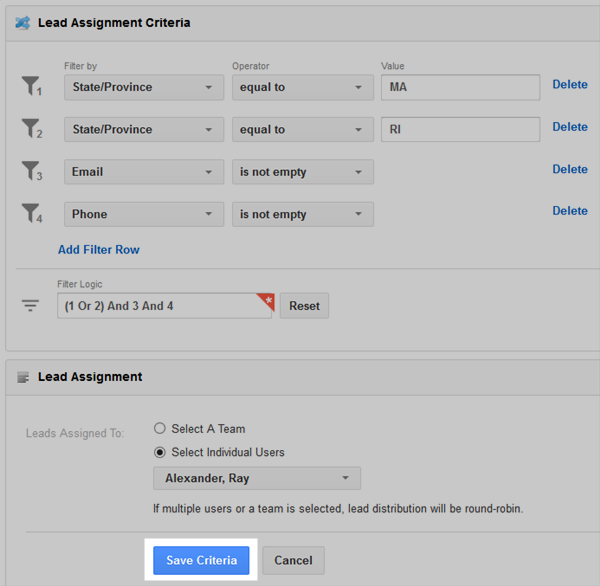Image resolution: width=600 pixels, height=586 pixels.
Task: Open the Email filter field dropdown
Action: (x=144, y=172)
